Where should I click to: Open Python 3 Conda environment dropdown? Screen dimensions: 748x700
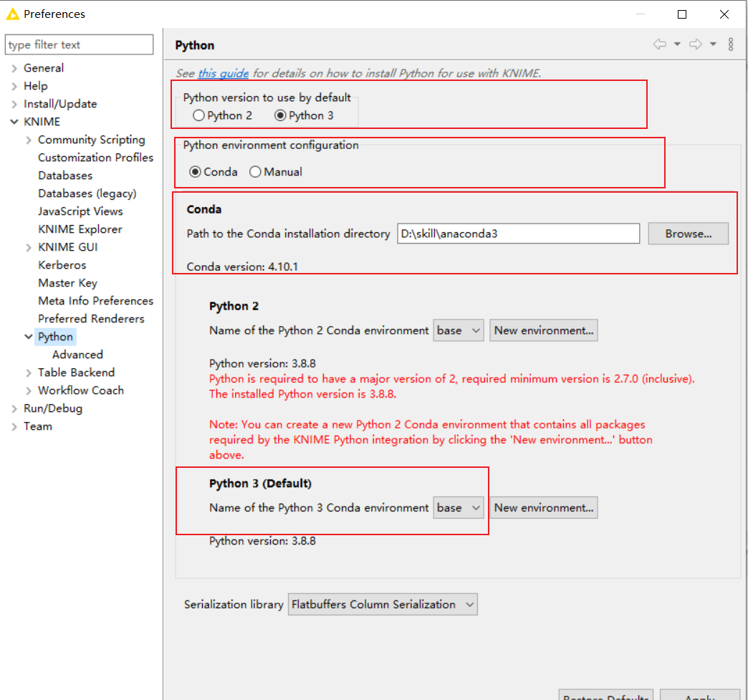point(459,508)
